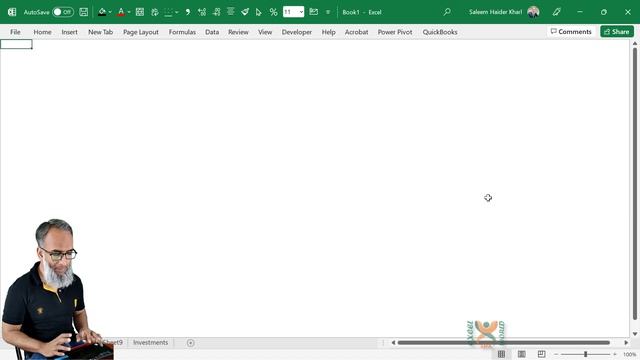This screenshot has height=360, width=640.
Task: Switch to the Data tab
Action: [x=212, y=32]
